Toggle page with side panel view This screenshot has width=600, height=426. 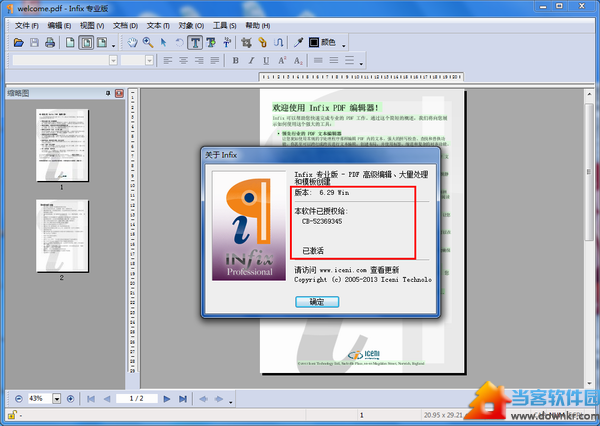[x=102, y=42]
